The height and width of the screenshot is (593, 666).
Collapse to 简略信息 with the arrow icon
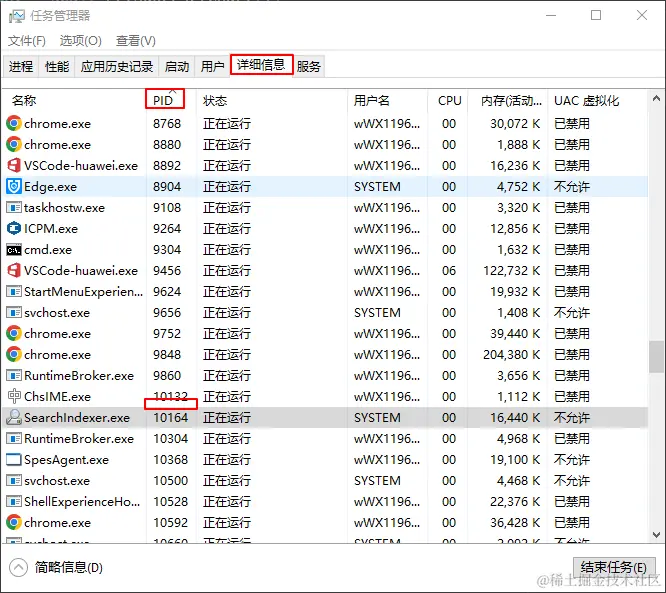coord(18,568)
